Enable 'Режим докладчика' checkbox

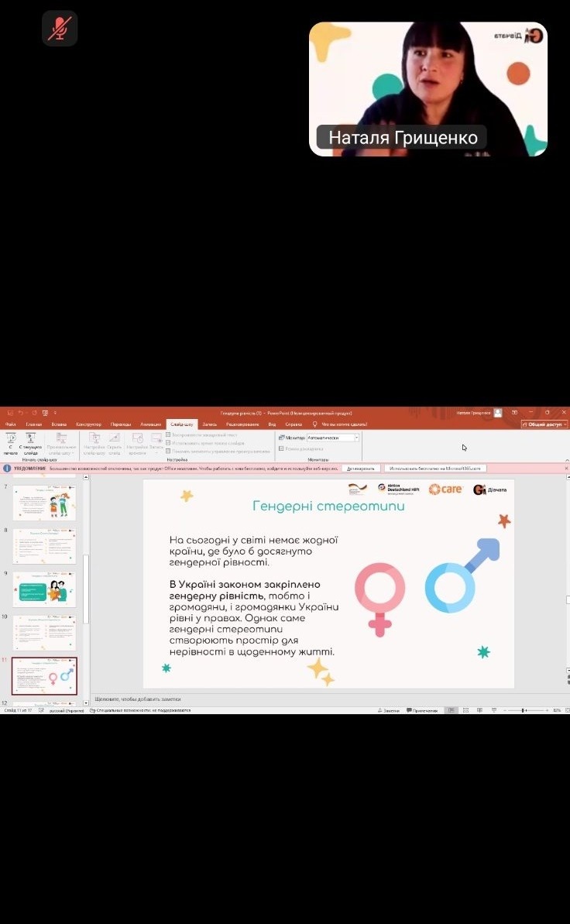point(281,448)
